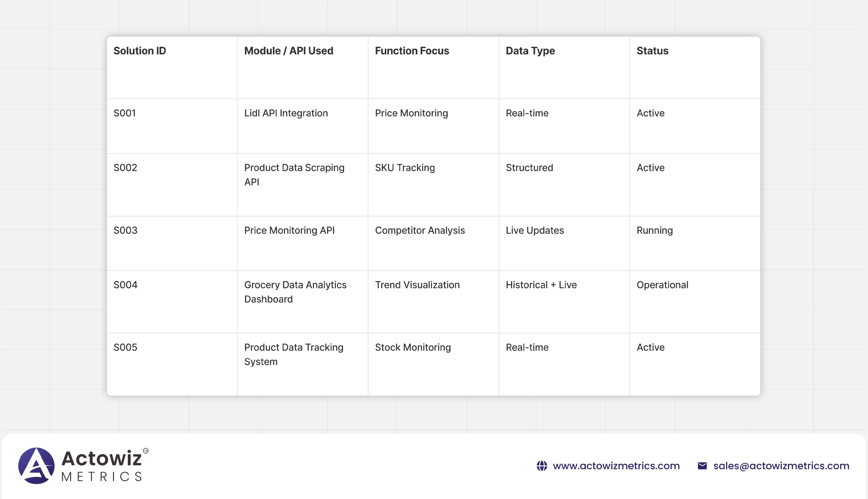Select the S001 row ID cell
Viewport: 868px width, 499px height.
coord(125,113)
